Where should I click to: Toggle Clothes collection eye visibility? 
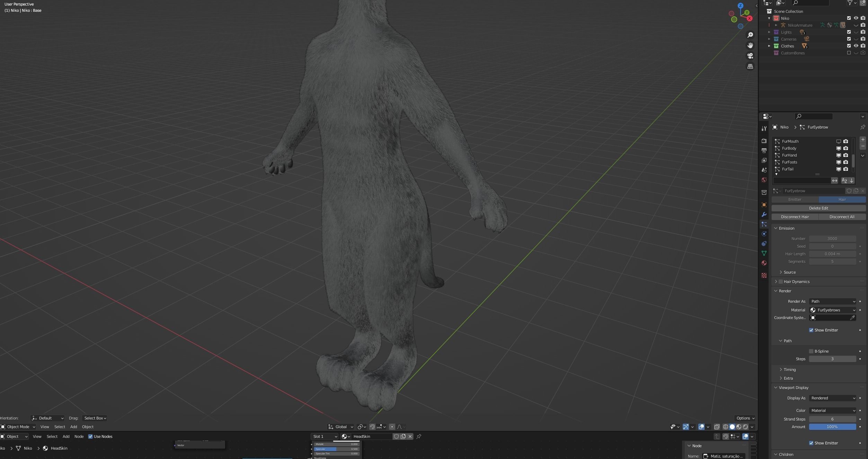point(856,46)
